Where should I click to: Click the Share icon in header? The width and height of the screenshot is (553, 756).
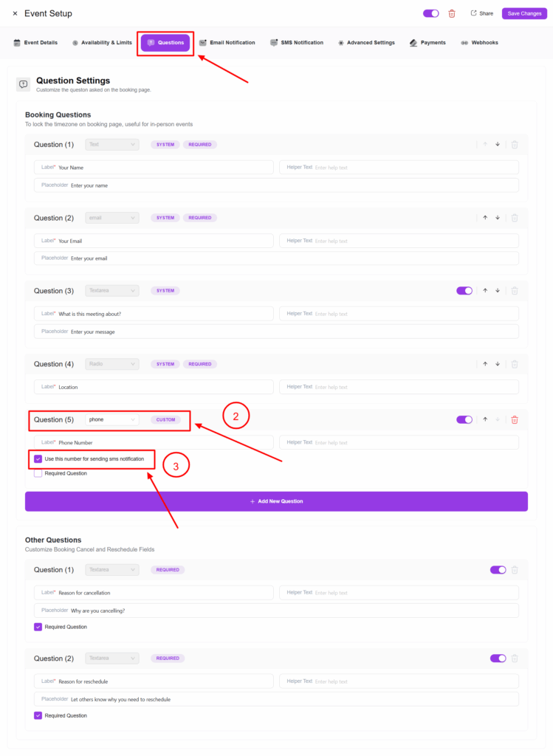(474, 13)
